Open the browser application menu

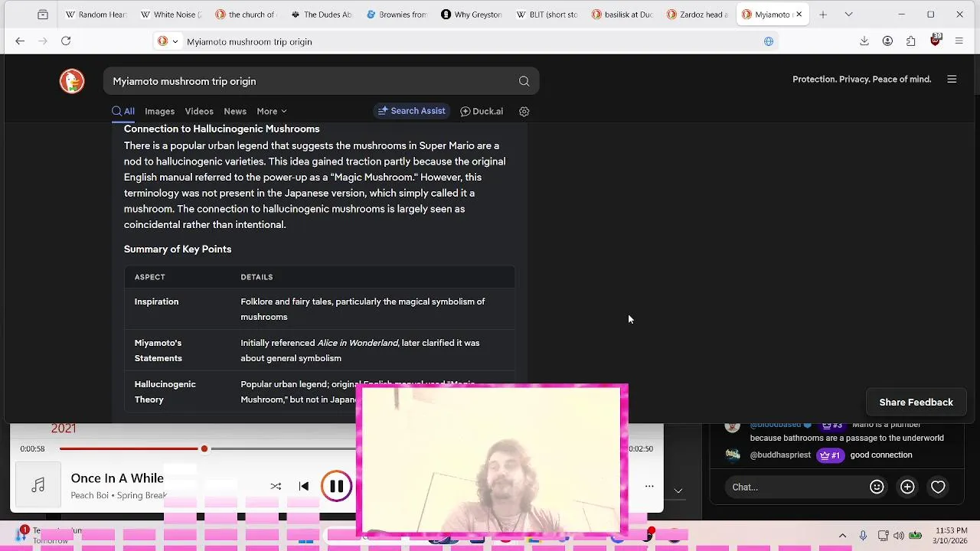coord(959,41)
